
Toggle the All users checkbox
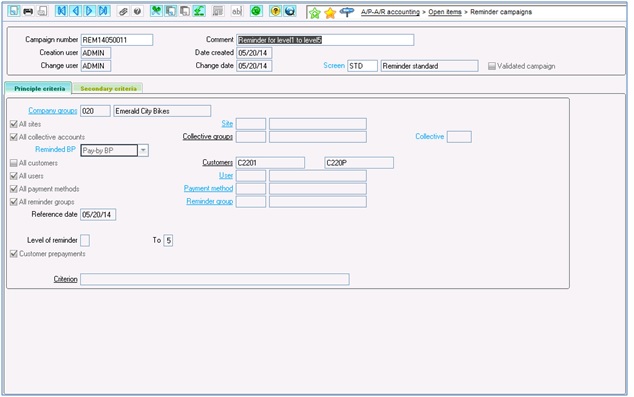tap(14, 176)
